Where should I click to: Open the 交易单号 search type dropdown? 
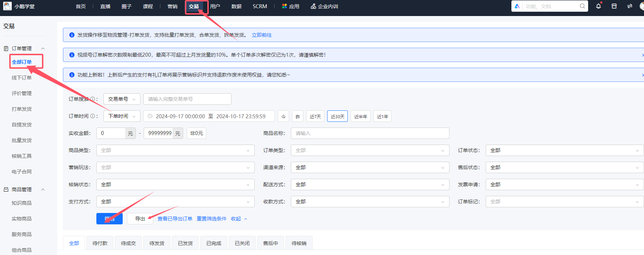(122, 99)
